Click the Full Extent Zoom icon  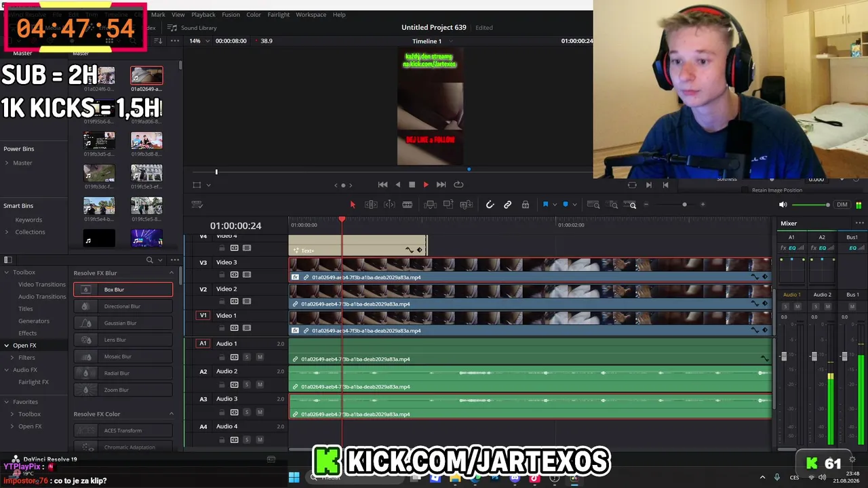[x=593, y=205]
